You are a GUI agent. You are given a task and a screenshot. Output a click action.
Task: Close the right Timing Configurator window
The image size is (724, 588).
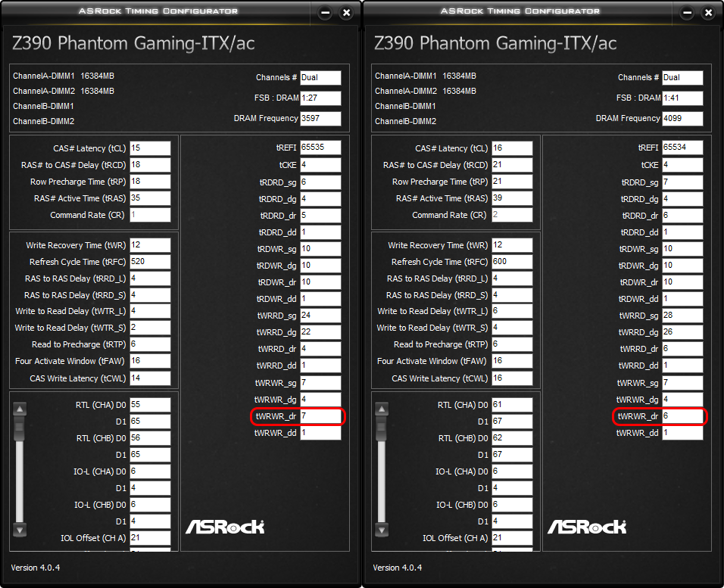(x=708, y=13)
